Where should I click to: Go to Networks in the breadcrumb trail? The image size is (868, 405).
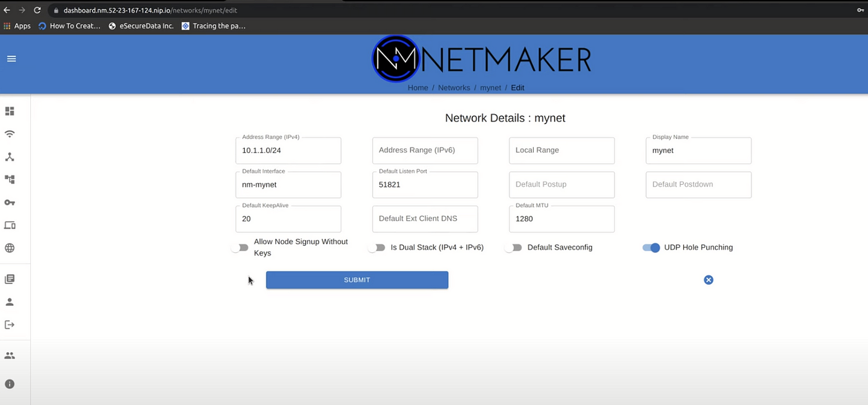point(454,87)
